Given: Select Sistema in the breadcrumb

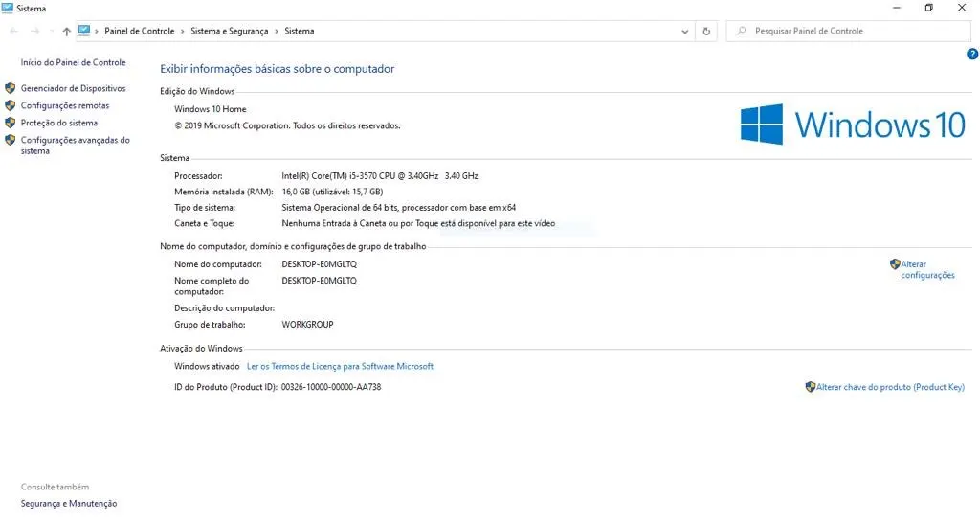Looking at the screenshot, I should pyautogui.click(x=300, y=31).
